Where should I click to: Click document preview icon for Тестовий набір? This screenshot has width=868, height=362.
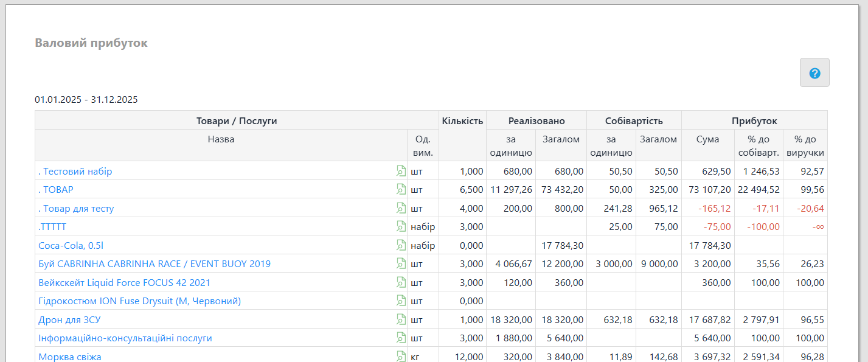tap(401, 171)
